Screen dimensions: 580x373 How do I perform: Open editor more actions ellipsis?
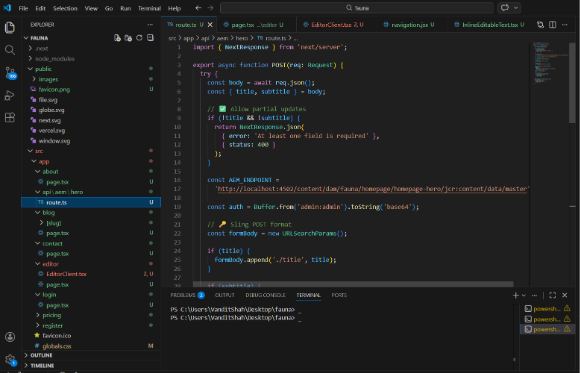point(564,24)
